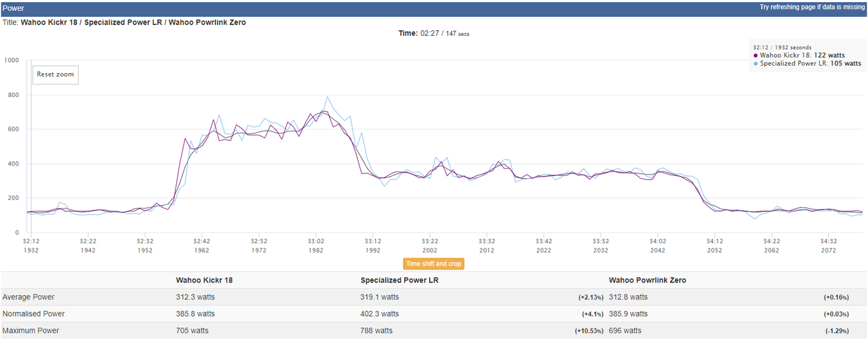868x344 pixels.
Task: Select the Average Power row label
Action: (28, 297)
